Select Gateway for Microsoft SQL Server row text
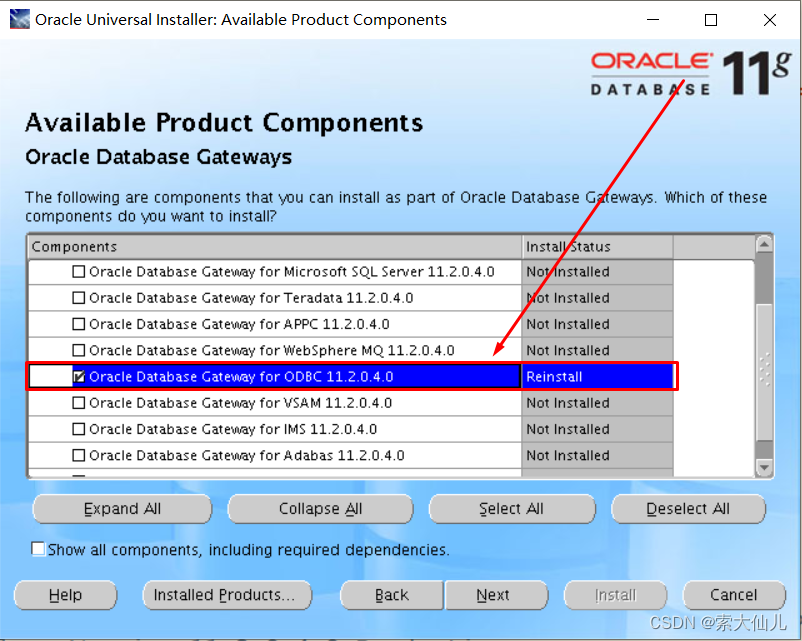 point(292,272)
